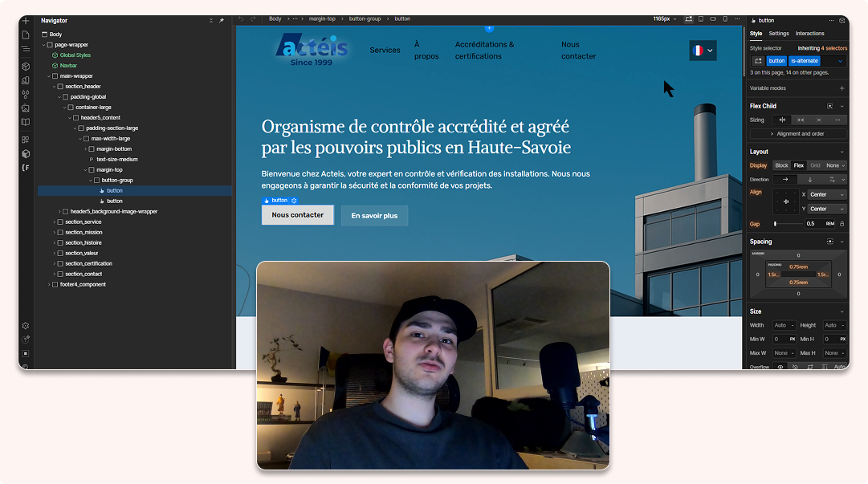Viewport: 868px width, 484px height.
Task: Expand footer4_component tree node
Action: (49, 284)
